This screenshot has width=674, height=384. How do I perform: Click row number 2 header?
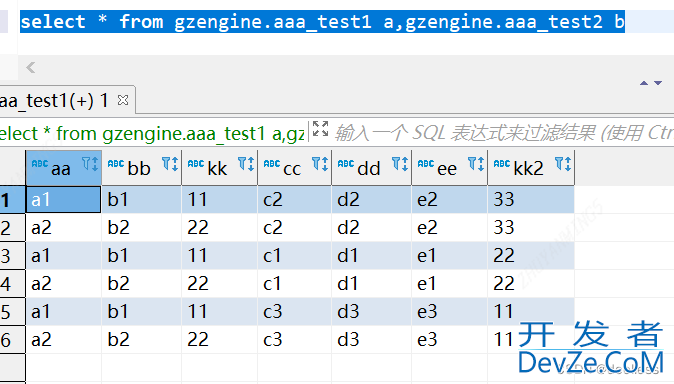[x=12, y=227]
